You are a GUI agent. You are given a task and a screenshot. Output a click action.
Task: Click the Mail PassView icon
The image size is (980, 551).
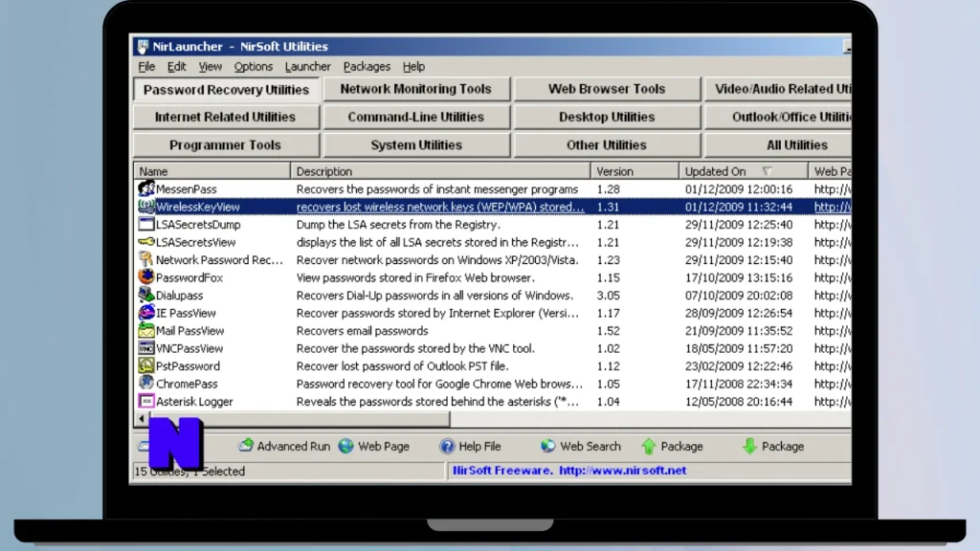tap(146, 330)
